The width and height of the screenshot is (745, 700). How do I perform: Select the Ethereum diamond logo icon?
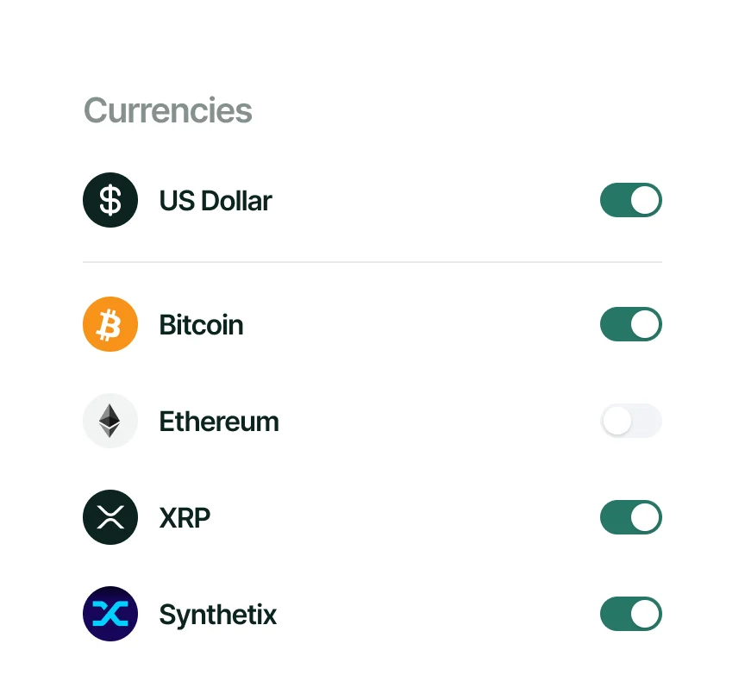tap(110, 421)
